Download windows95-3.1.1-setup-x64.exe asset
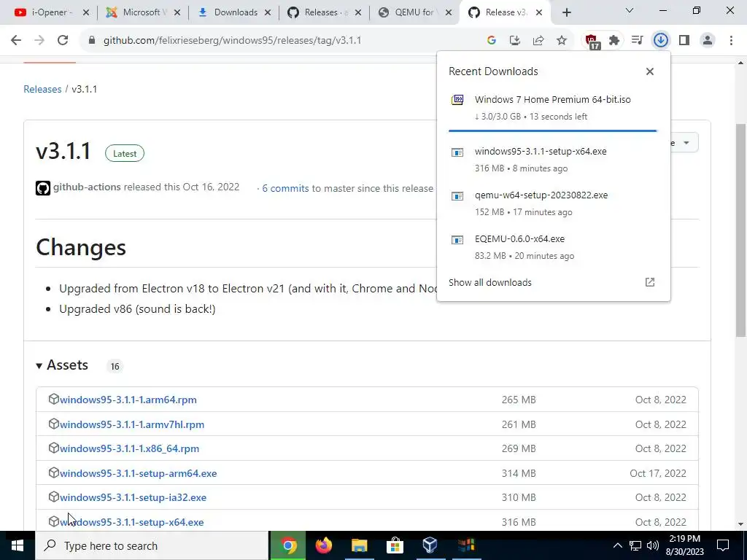The image size is (747, 560). [x=131, y=522]
